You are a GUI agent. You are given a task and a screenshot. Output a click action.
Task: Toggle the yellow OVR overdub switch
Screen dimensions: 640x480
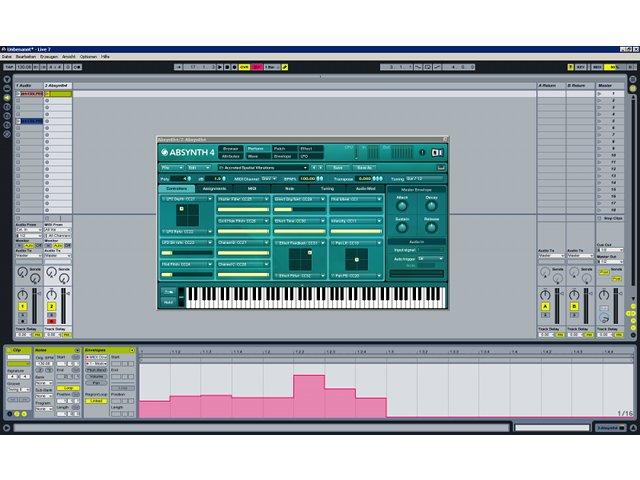(x=244, y=67)
